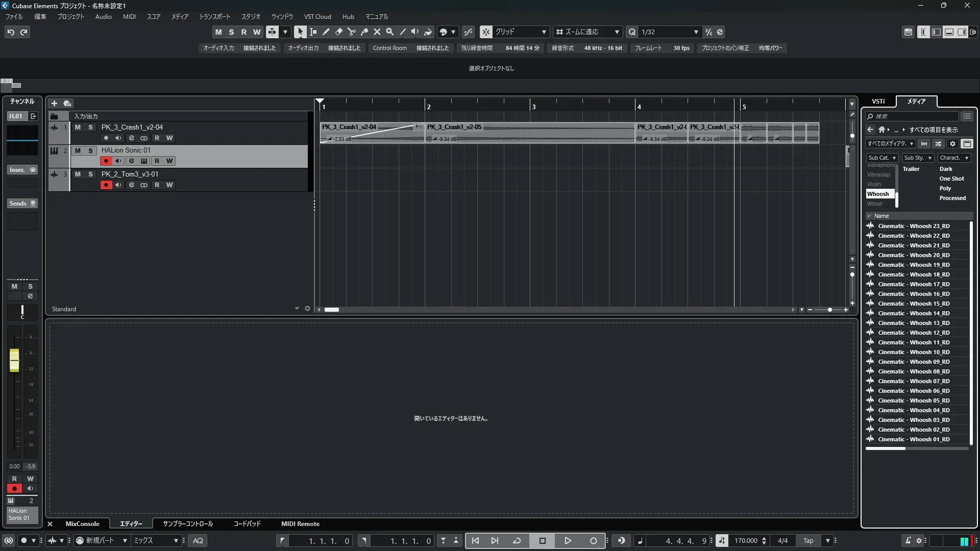Select the Draw pencil tool
This screenshot has height=551, width=980.
coord(326,32)
